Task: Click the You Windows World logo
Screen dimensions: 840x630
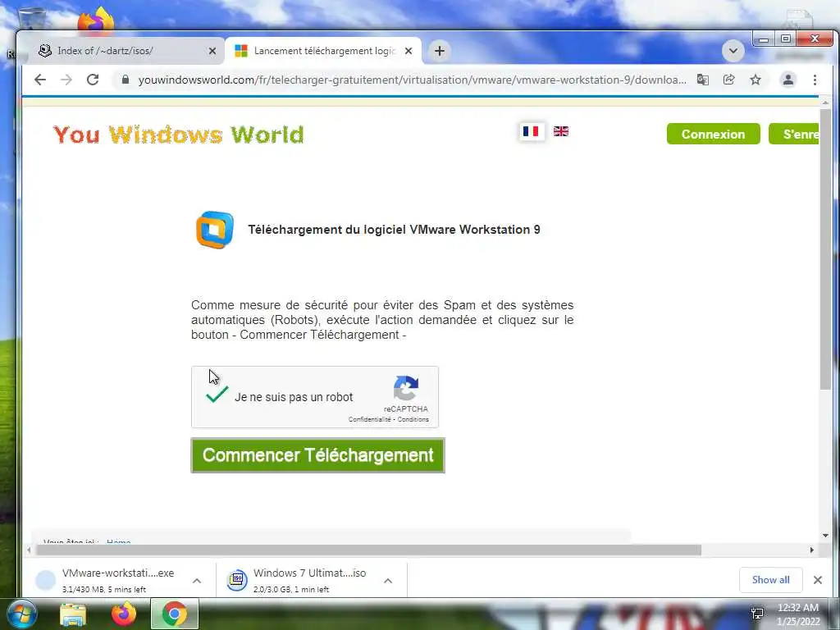Action: [x=178, y=135]
